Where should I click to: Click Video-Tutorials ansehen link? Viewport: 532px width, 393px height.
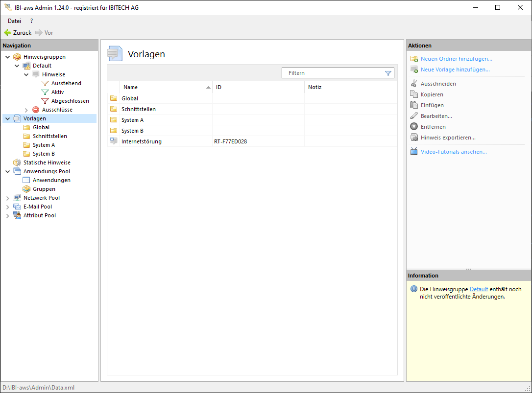(454, 152)
